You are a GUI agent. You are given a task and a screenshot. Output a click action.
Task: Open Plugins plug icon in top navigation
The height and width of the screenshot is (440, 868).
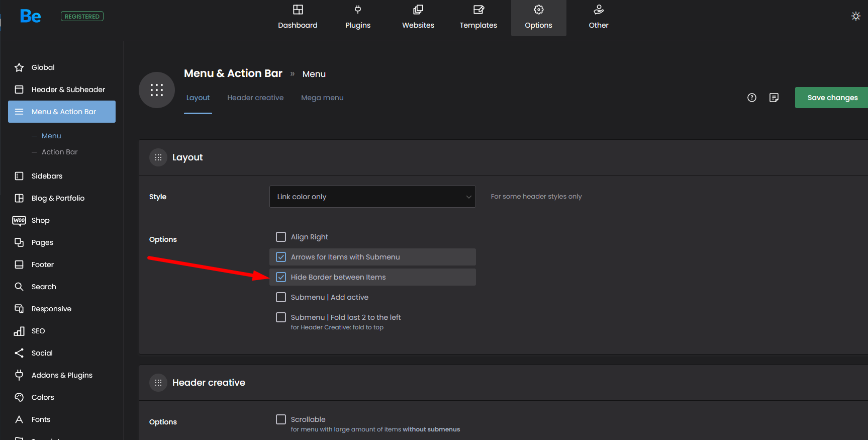click(358, 10)
